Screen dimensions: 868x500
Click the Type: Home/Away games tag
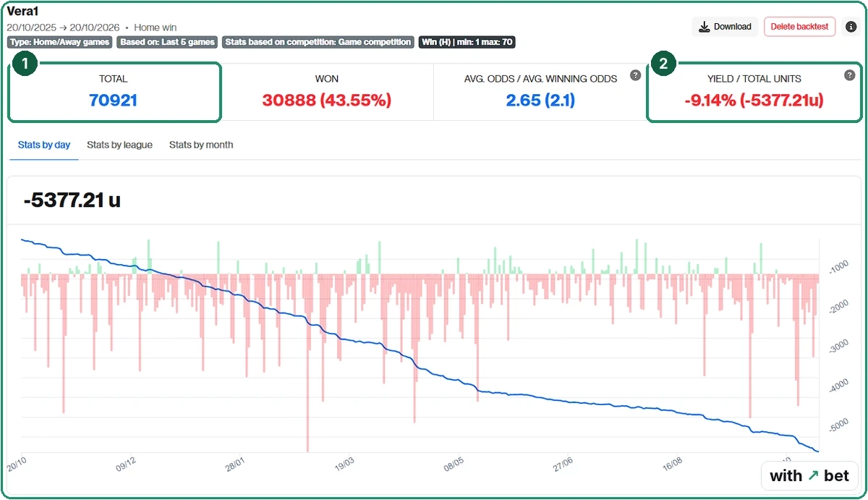pos(60,42)
